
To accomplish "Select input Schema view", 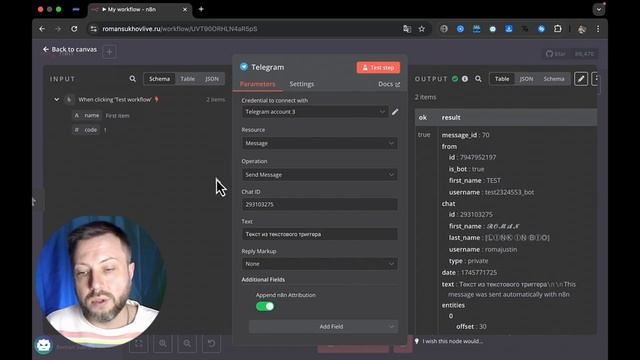I will click(x=159, y=79).
